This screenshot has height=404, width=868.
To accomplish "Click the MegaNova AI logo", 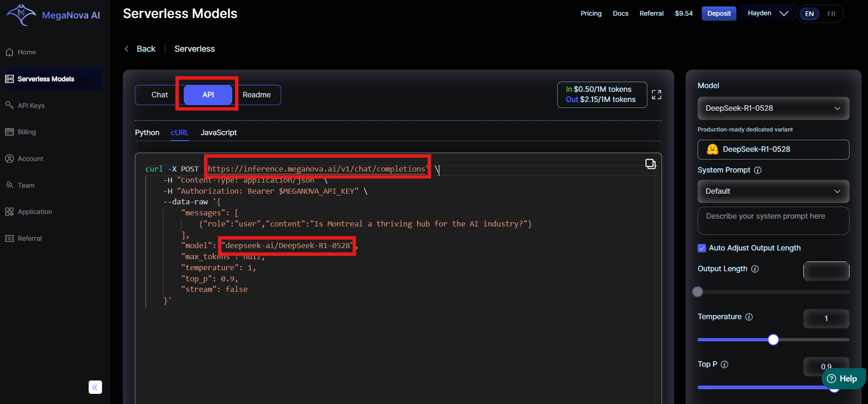I will click(x=53, y=15).
